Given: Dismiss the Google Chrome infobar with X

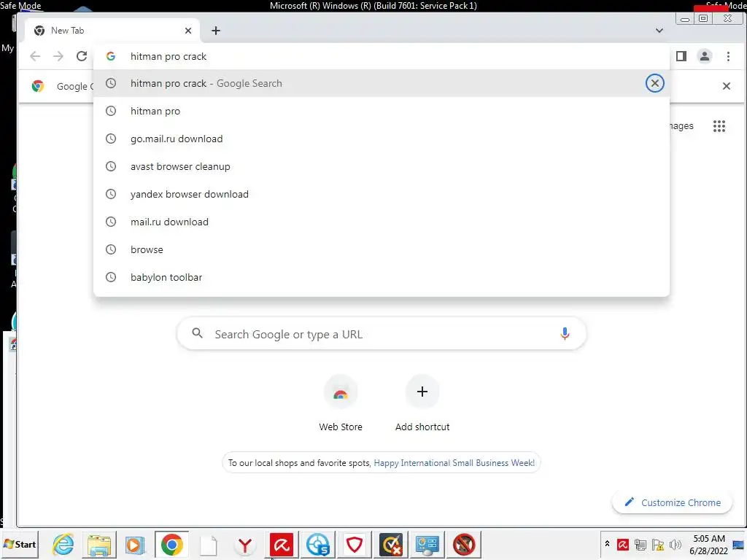Looking at the screenshot, I should tap(726, 86).
